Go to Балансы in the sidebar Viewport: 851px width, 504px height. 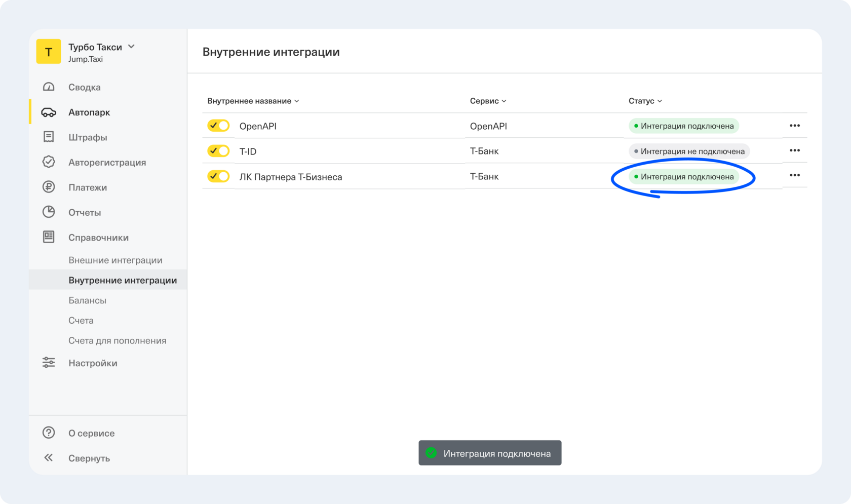[87, 300]
